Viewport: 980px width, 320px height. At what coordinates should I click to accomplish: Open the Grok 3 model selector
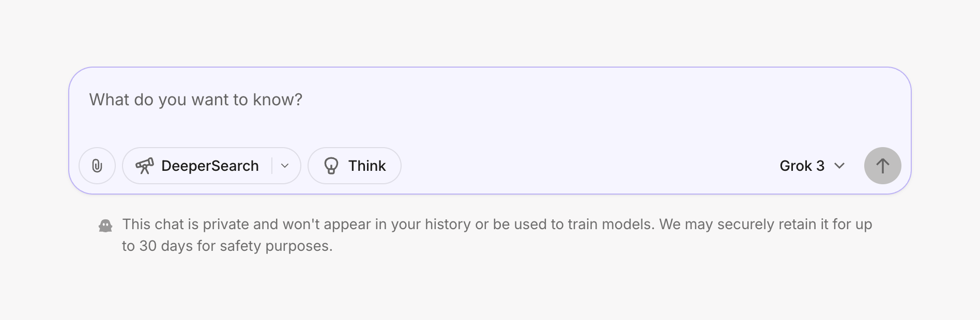point(811,166)
